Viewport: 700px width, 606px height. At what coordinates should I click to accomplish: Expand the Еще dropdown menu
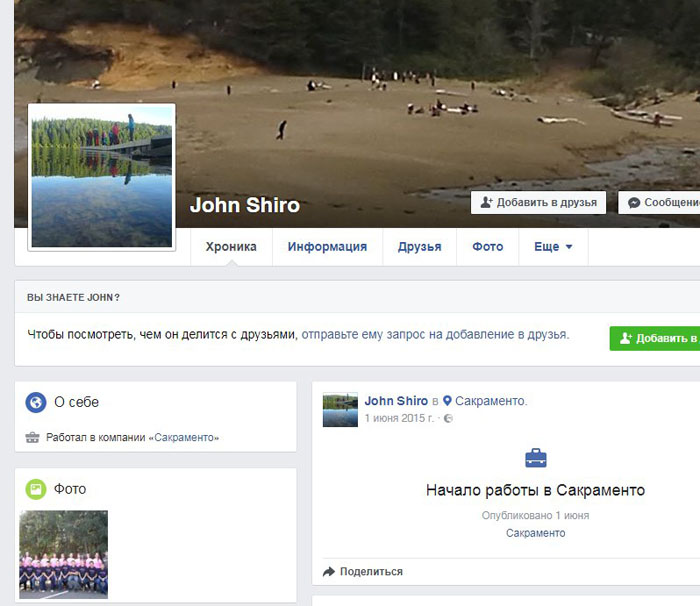click(553, 247)
